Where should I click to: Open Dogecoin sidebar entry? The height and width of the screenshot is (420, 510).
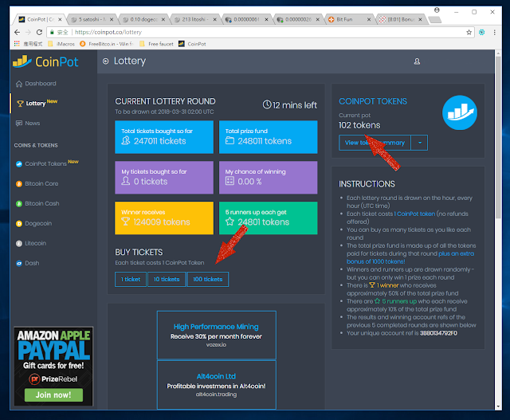(38, 223)
